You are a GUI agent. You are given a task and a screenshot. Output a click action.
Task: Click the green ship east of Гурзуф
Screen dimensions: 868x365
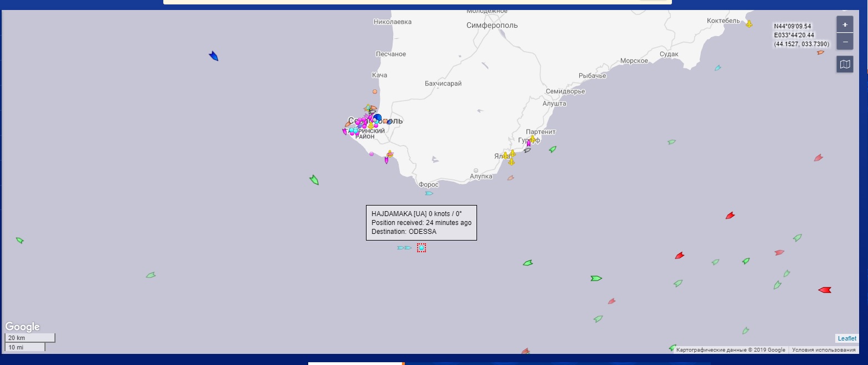[553, 149]
